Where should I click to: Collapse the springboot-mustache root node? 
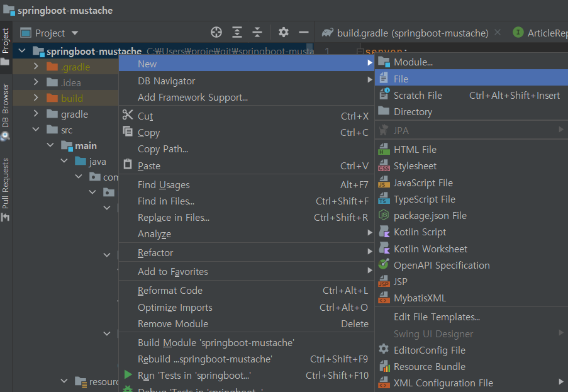click(x=22, y=51)
